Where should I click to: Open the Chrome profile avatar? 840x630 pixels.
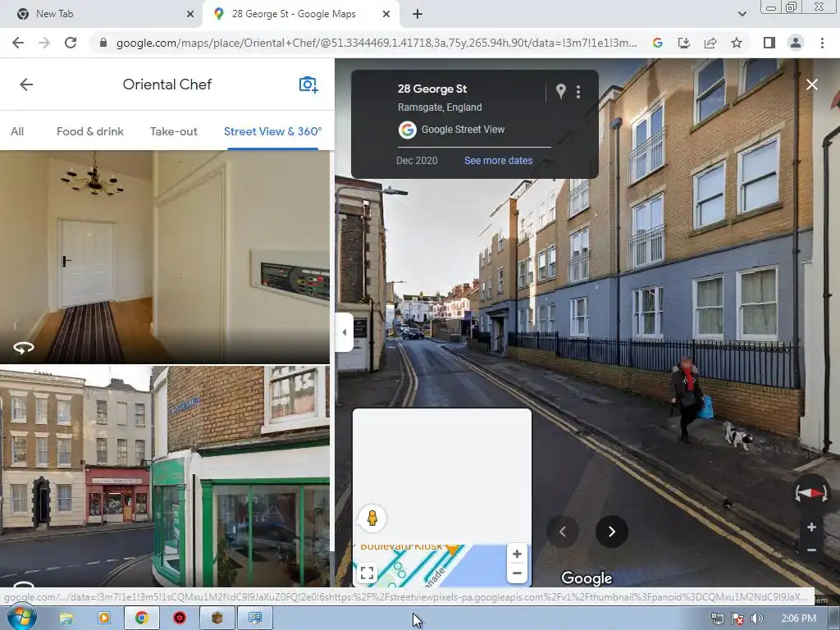point(796,43)
